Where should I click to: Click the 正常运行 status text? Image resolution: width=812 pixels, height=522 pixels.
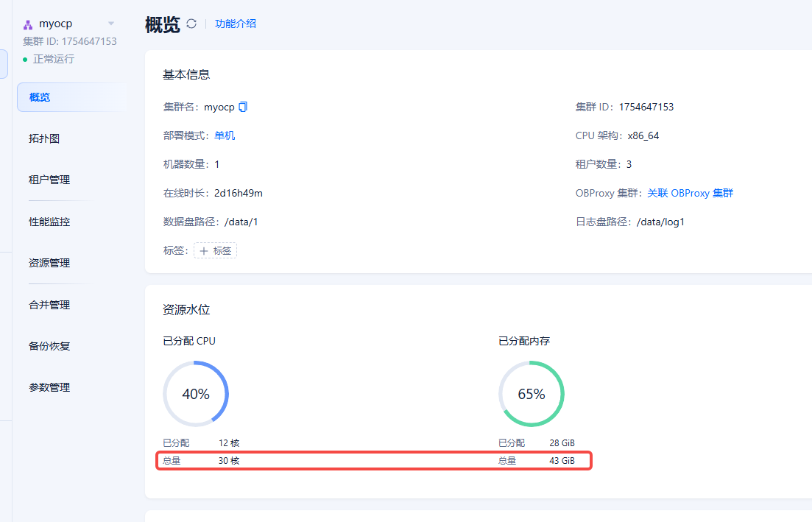point(54,59)
